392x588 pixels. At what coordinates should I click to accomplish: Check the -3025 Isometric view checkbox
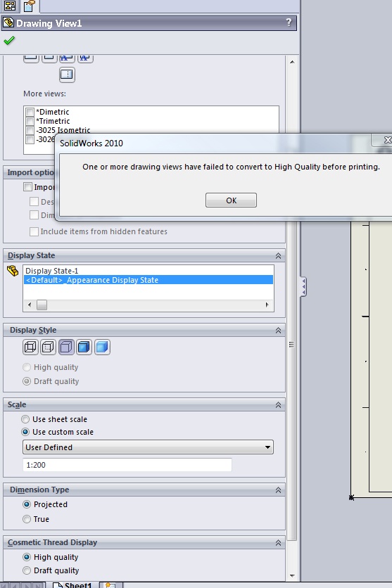30,130
